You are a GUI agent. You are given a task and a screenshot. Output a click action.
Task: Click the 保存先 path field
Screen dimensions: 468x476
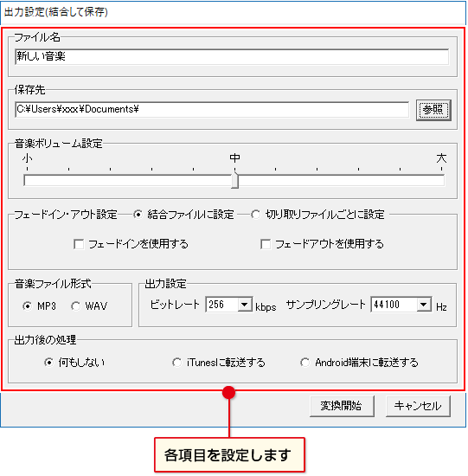(212, 109)
